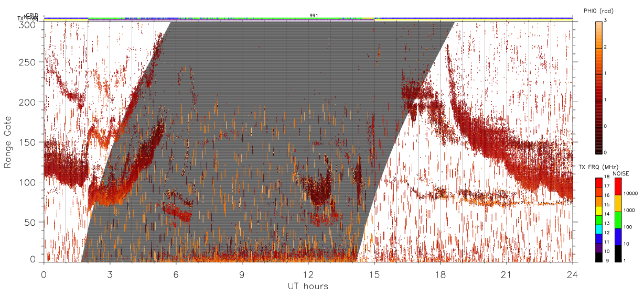The width and height of the screenshot is (644, 297).
Task: Click the 21 tick label on the UT hours axis
Action: (506, 274)
